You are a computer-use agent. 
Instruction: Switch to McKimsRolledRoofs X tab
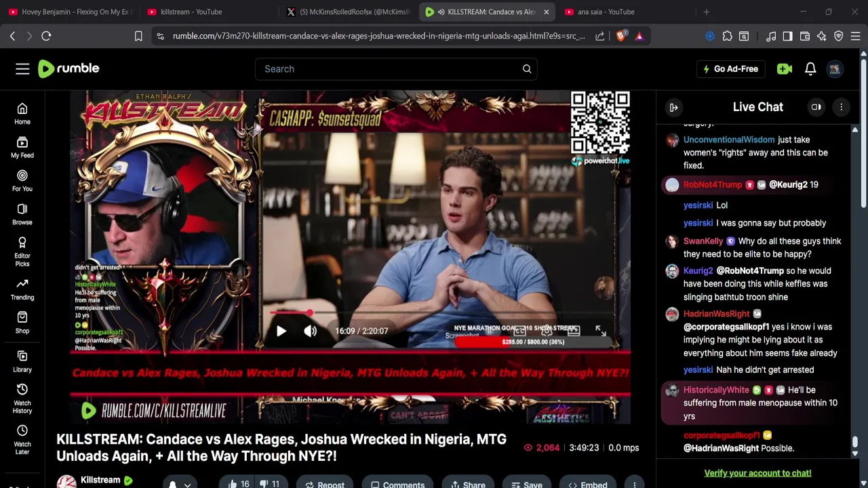[x=347, y=12]
